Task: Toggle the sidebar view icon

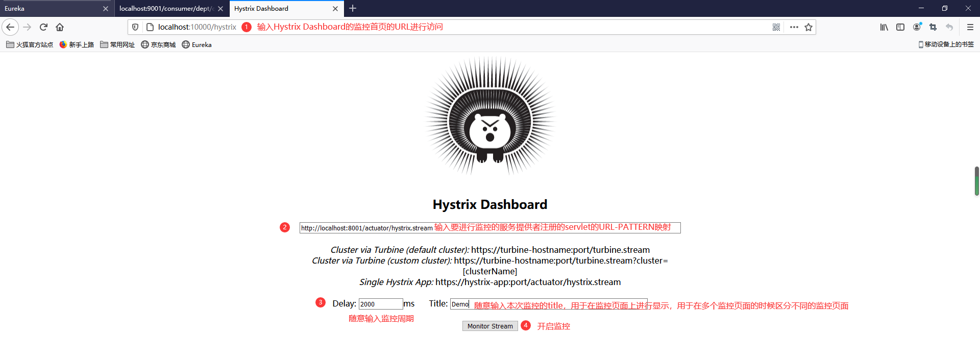Action: tap(900, 27)
